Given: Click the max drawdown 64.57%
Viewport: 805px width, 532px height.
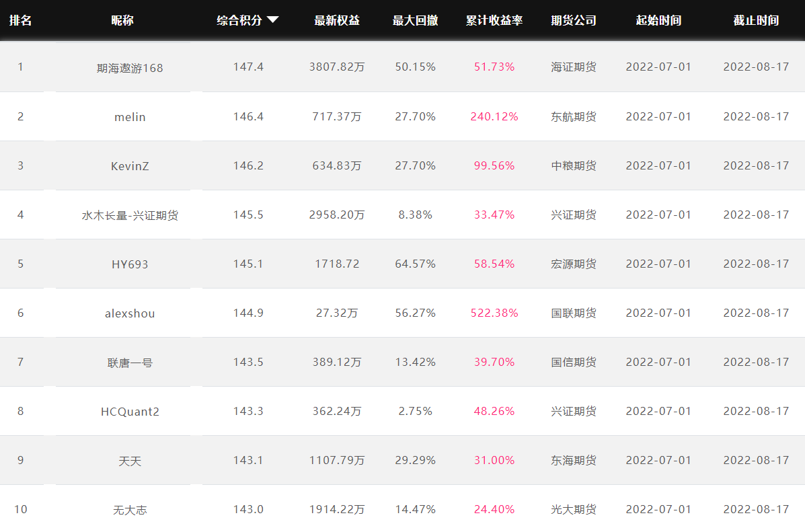Looking at the screenshot, I should click(416, 264).
